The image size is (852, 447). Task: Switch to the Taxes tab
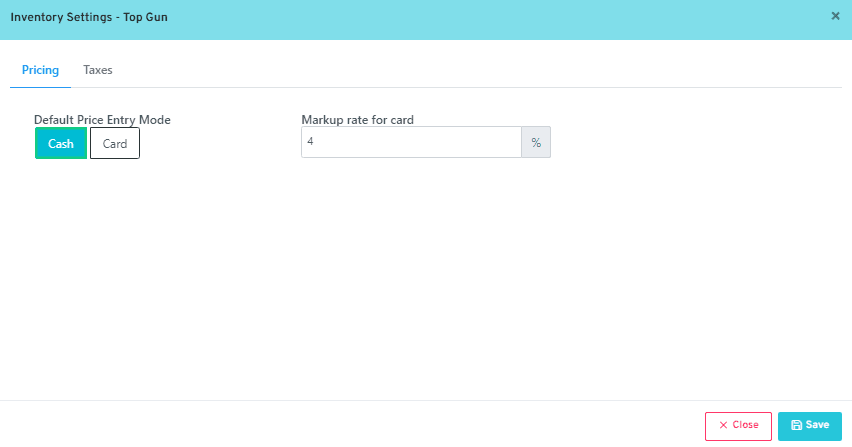coord(98,70)
